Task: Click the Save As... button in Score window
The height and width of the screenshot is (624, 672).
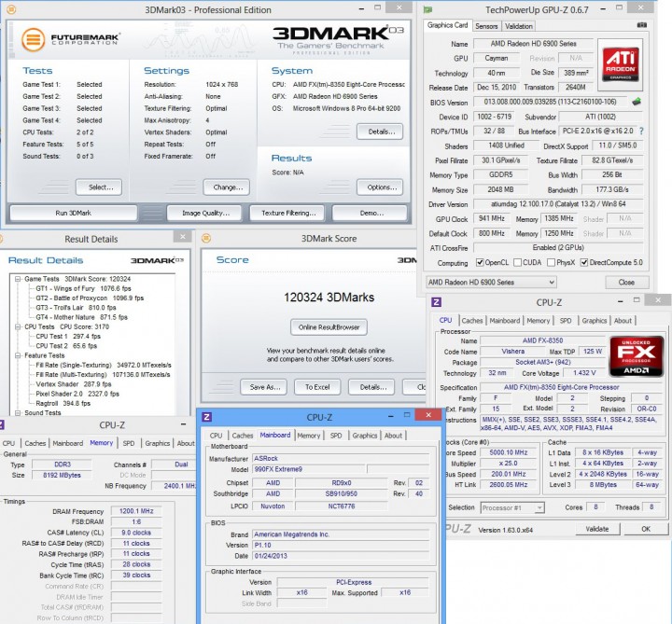Action: tap(263, 387)
